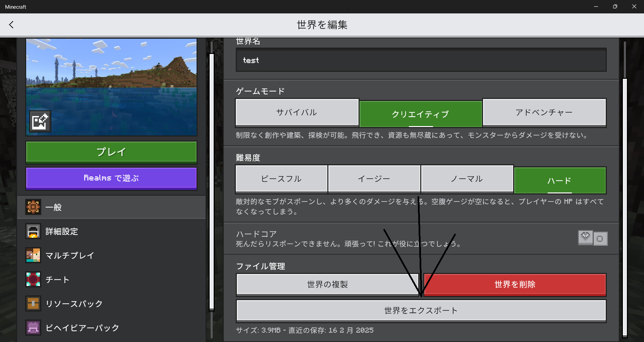Click the ハードコア label text
Screen dimensions: 644x342
pos(256,234)
